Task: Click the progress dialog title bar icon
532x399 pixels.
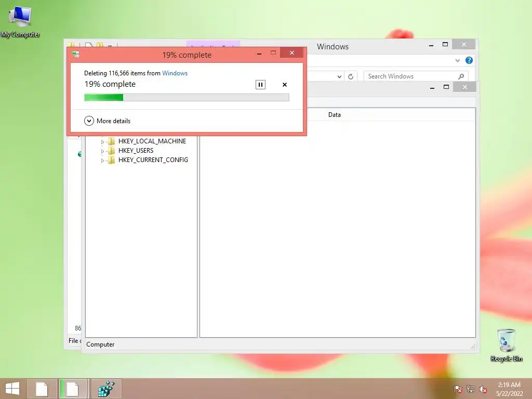Action: 76,54
